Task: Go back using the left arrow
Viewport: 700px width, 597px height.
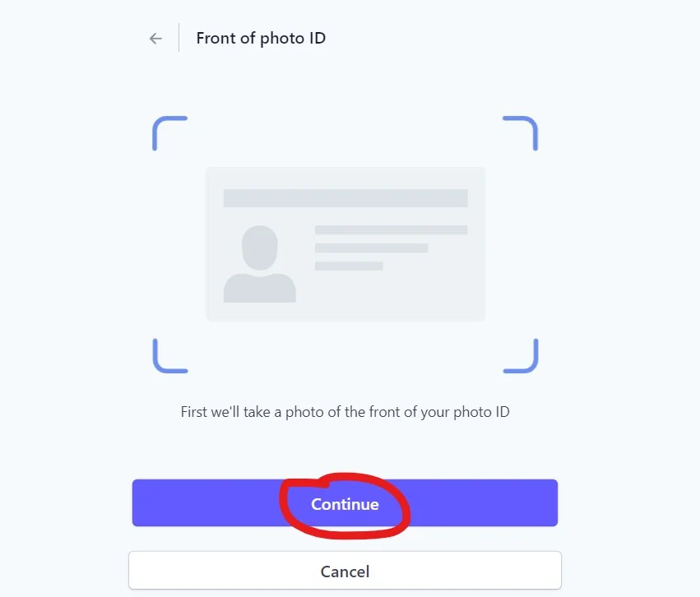Action: (155, 39)
